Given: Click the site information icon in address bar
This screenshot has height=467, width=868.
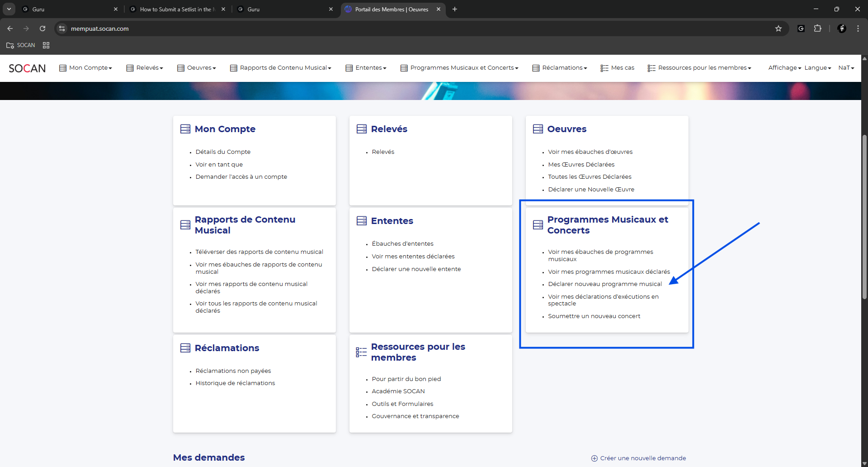Looking at the screenshot, I should click(x=62, y=29).
